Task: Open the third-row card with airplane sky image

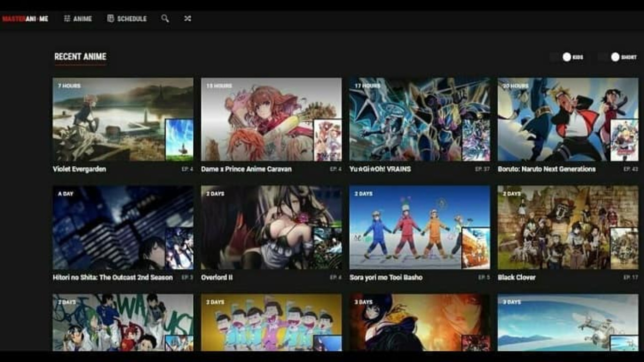Action: pyautogui.click(x=568, y=322)
